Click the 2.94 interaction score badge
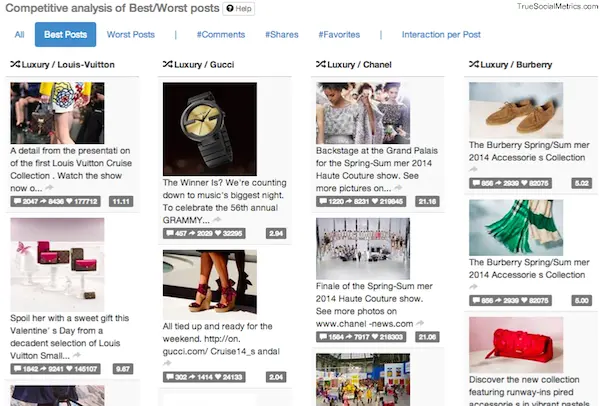 tap(276, 233)
